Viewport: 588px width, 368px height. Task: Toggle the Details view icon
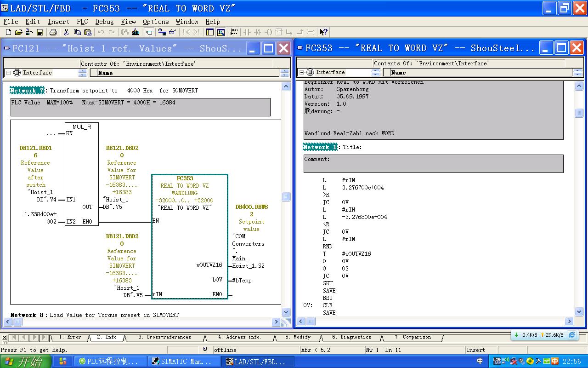pos(221,32)
